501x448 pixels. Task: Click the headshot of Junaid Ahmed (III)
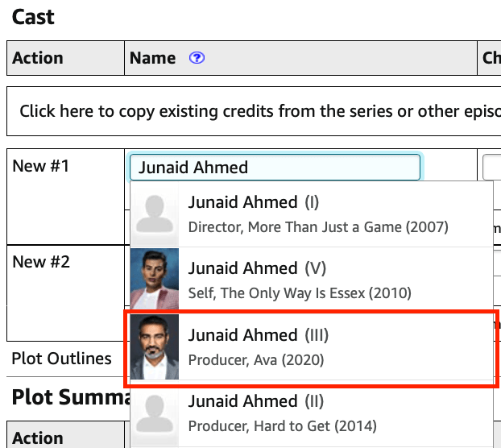click(x=154, y=346)
